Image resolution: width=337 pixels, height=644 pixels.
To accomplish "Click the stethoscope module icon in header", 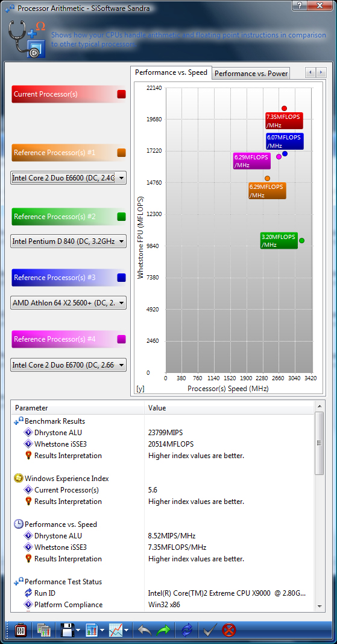I will tap(27, 40).
